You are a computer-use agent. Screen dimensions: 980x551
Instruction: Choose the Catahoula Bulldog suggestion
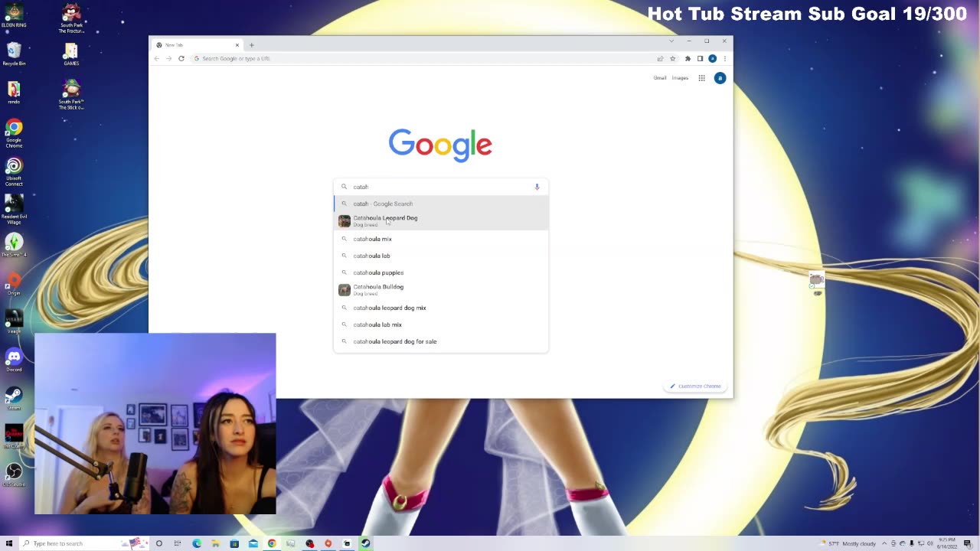pos(441,289)
